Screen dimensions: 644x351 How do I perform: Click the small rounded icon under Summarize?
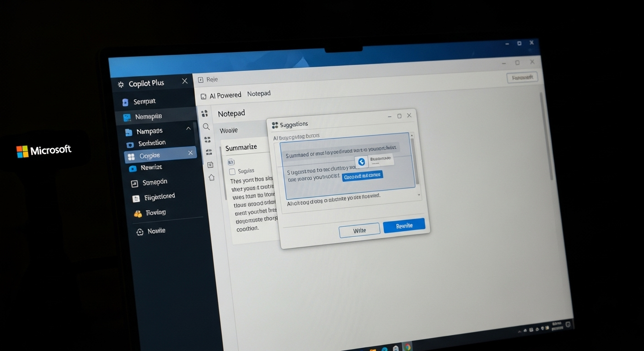231,162
